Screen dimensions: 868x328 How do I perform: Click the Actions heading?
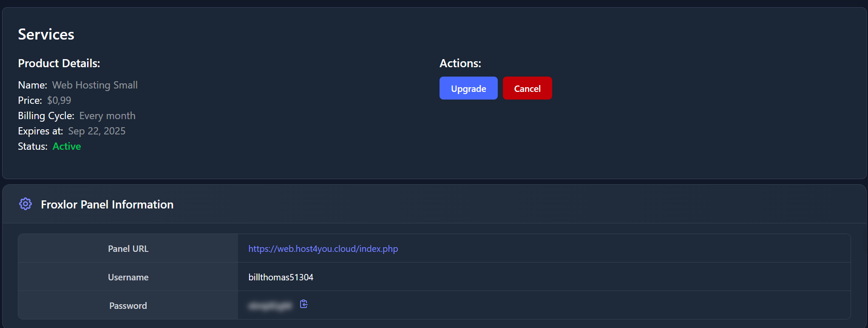tap(460, 63)
